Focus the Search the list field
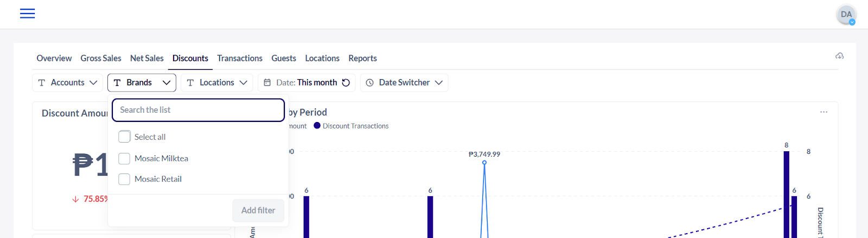 [198, 110]
